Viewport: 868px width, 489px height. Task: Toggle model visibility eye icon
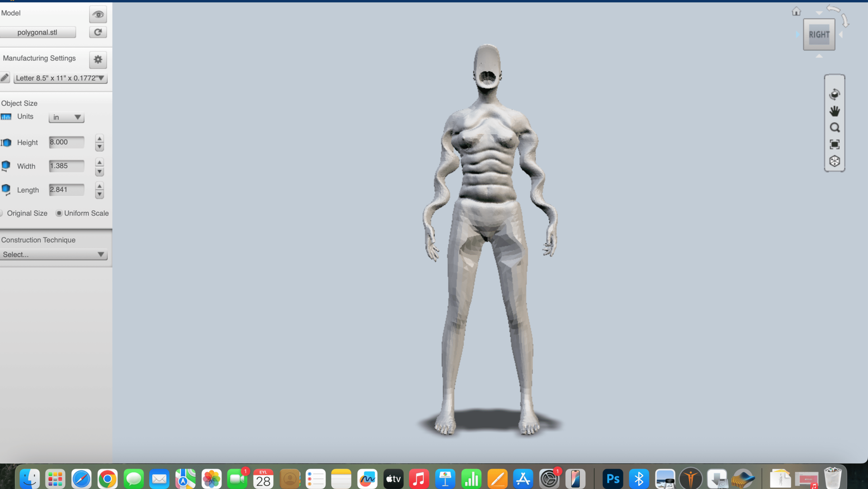[x=98, y=15]
